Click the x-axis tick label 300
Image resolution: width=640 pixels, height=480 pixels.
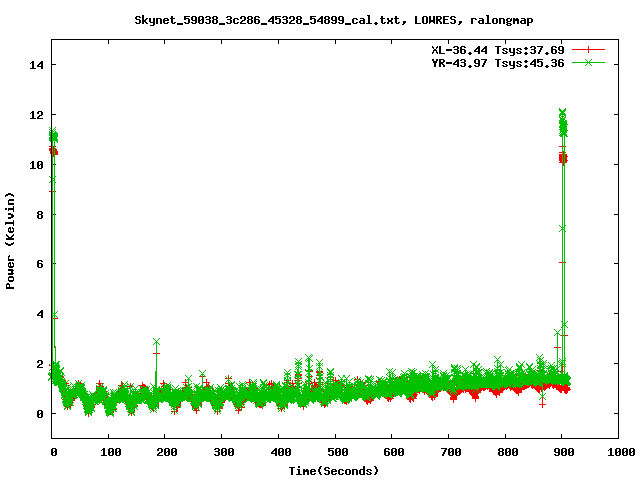tap(224, 452)
